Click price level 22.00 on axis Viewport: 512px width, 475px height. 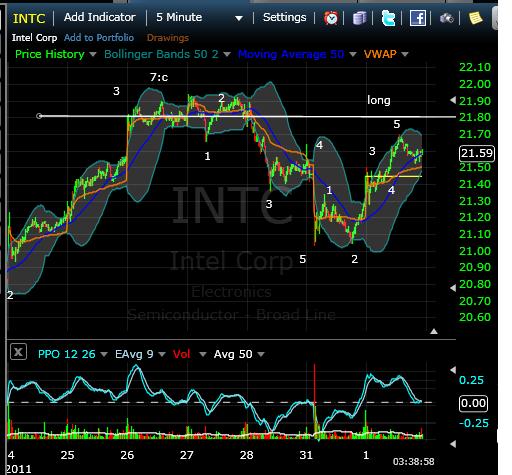(x=475, y=84)
